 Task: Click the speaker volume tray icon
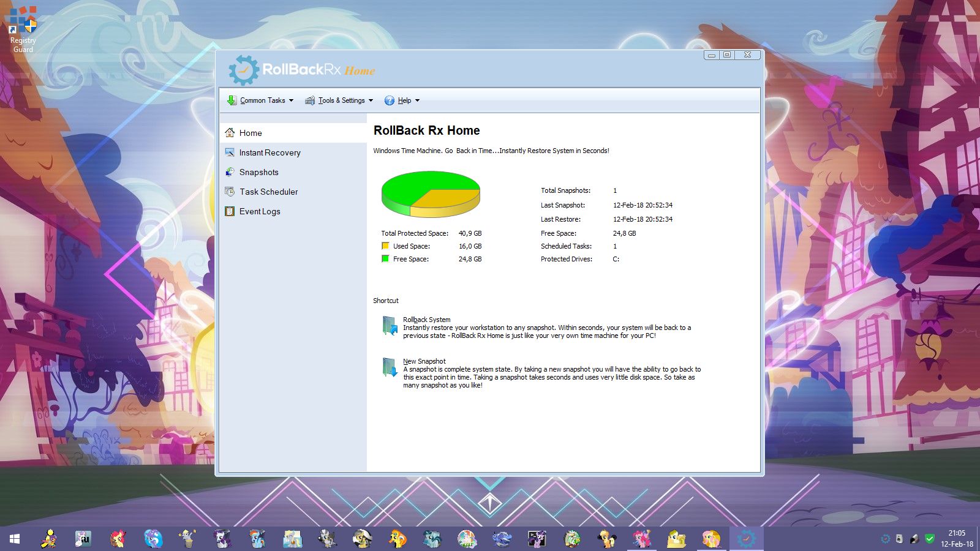tap(899, 539)
